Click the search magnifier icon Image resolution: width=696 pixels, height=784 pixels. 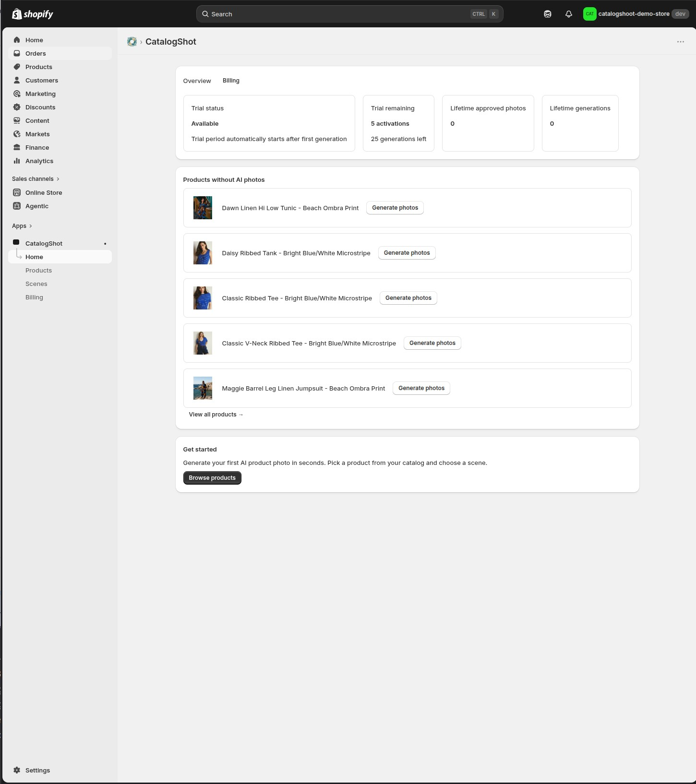coord(205,14)
